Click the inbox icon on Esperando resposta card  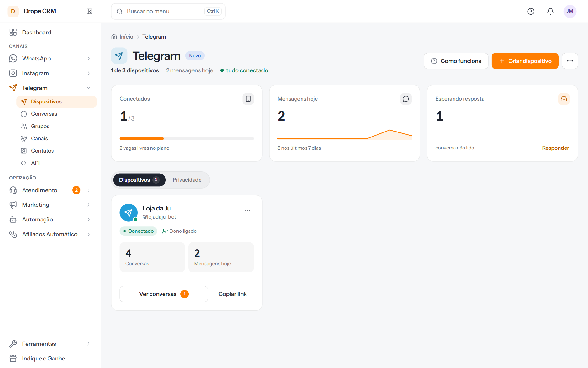pyautogui.click(x=564, y=99)
